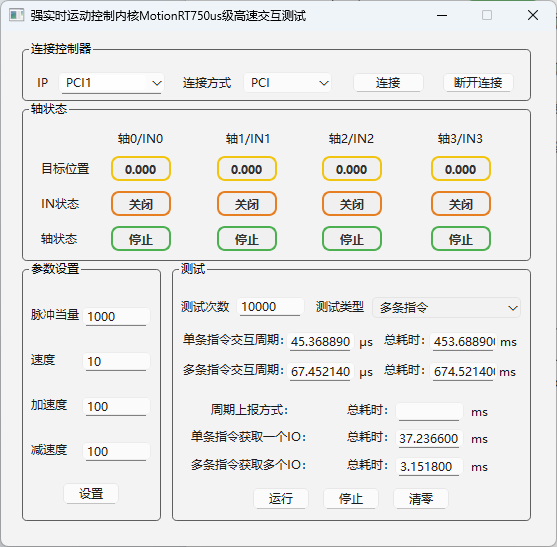Click the 多条指令交互周期 value 67.452140
557x547 pixels.
pyautogui.click(x=320, y=372)
